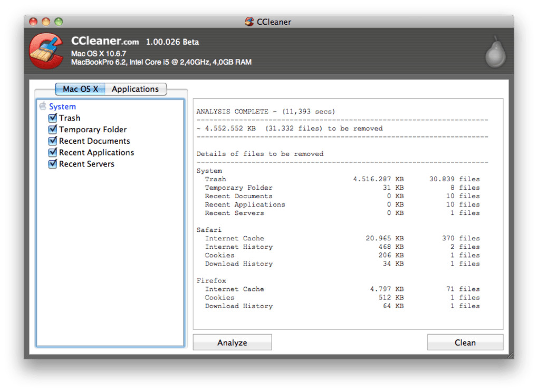The width and height of the screenshot is (538, 392).
Task: Click the small CCleaner title bar icon
Action: click(x=249, y=22)
